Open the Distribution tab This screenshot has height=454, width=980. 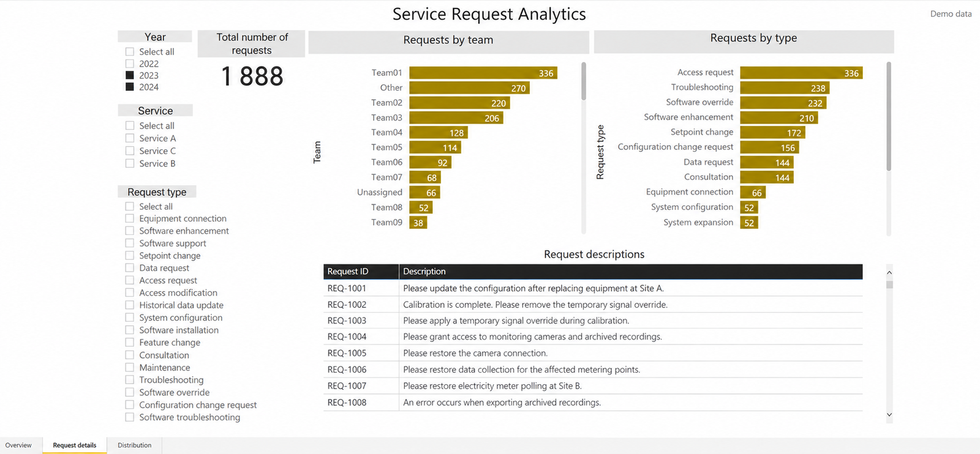tap(135, 445)
